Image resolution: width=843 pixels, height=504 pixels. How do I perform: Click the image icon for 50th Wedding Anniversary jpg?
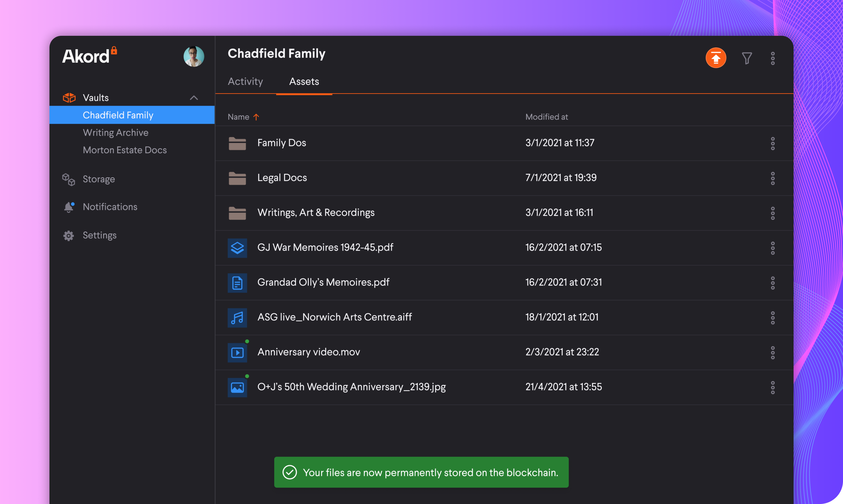237,387
